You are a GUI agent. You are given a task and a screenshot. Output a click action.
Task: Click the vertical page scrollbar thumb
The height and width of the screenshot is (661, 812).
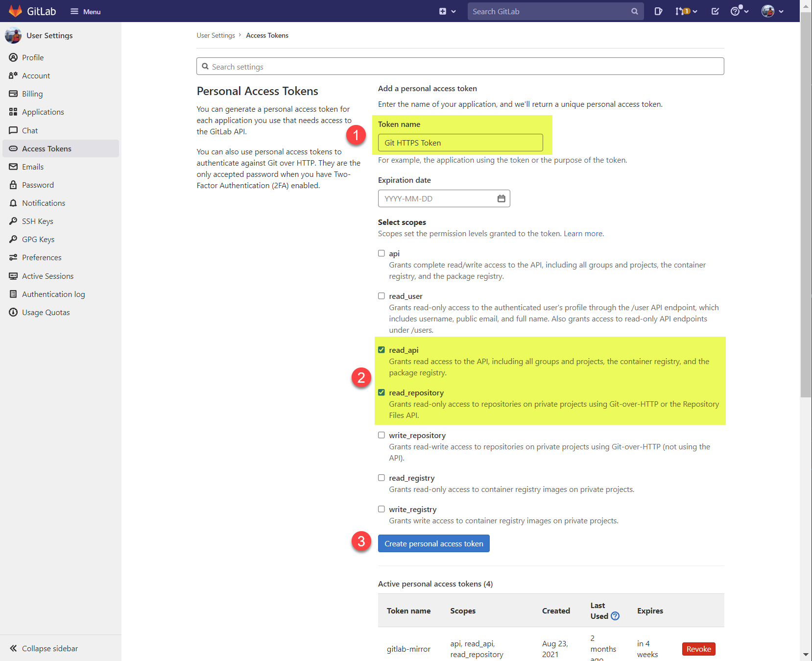pos(806,206)
